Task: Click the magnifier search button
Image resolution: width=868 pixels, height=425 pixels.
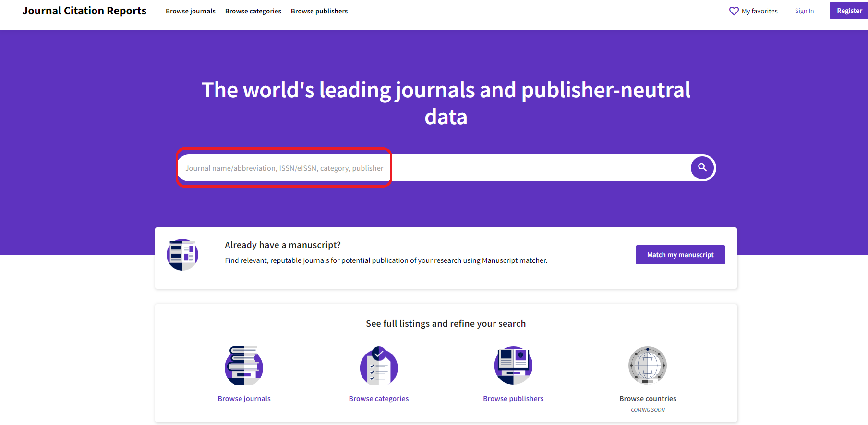Action: click(702, 168)
